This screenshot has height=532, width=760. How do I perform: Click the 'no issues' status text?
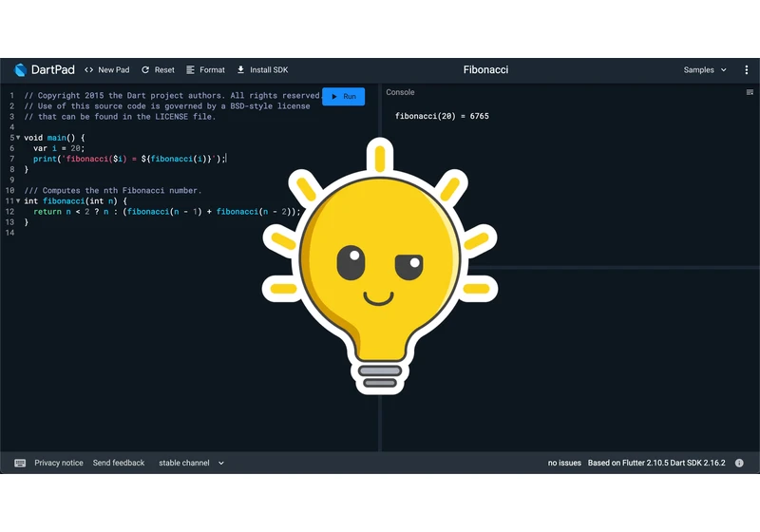564,463
